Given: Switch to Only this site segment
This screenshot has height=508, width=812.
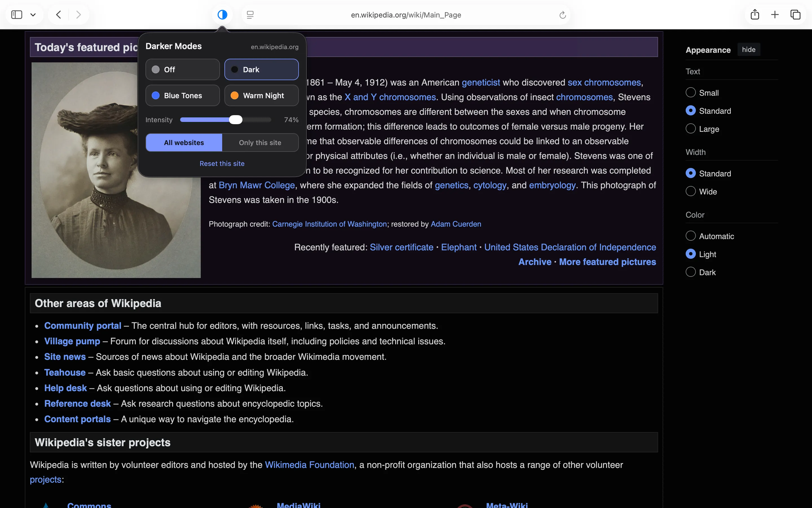Looking at the screenshot, I should [260, 143].
